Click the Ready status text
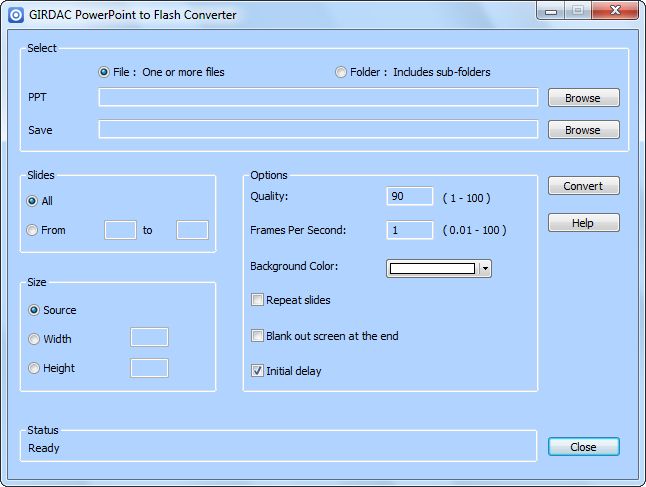The height and width of the screenshot is (487, 646). point(44,448)
